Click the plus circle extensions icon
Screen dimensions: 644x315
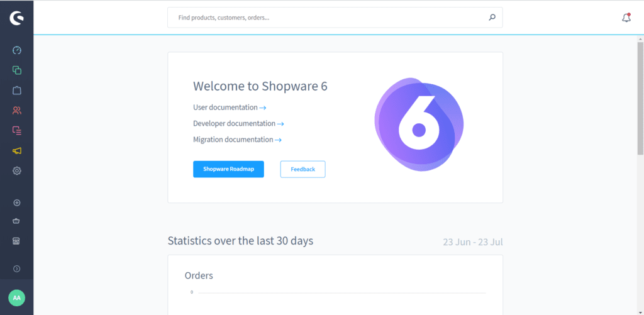tap(17, 202)
